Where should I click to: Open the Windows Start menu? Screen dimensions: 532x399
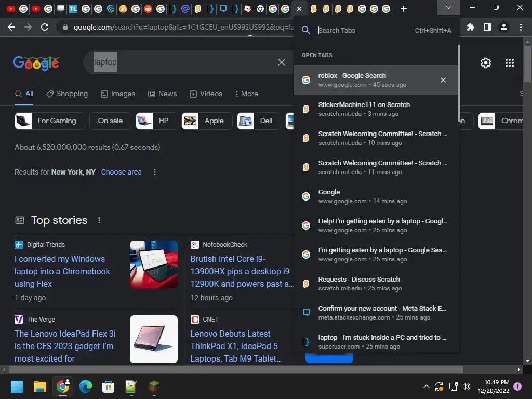click(x=17, y=387)
